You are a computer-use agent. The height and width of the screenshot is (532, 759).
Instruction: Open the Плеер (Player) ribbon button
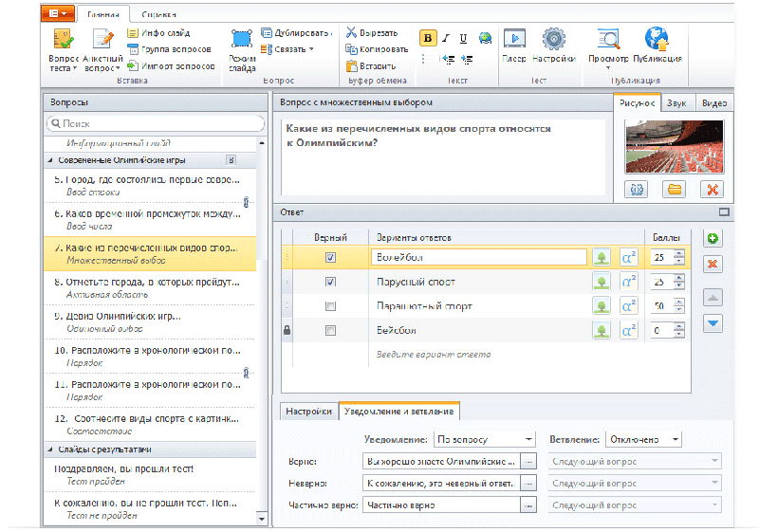tap(513, 44)
